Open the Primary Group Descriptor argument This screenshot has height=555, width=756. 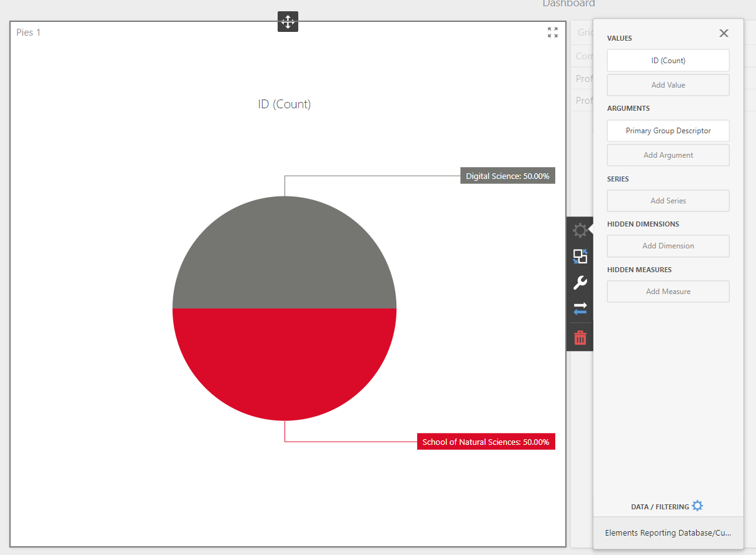(x=668, y=131)
